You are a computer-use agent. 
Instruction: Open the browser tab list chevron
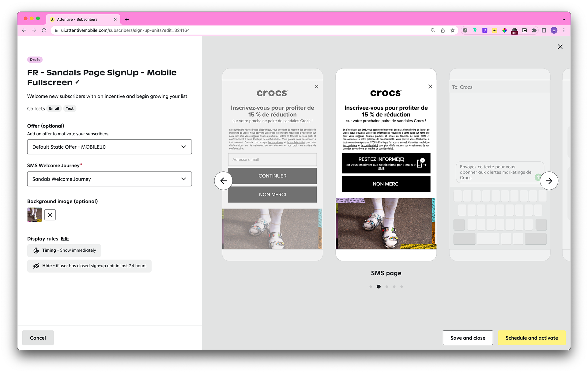564,19
